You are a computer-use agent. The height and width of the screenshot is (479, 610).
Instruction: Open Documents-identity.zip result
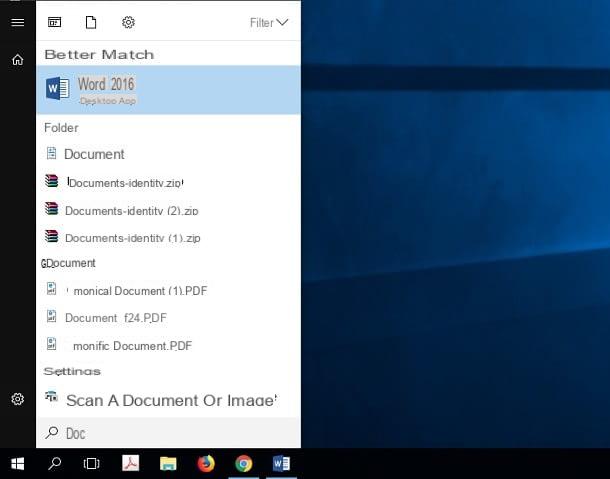[168, 182]
